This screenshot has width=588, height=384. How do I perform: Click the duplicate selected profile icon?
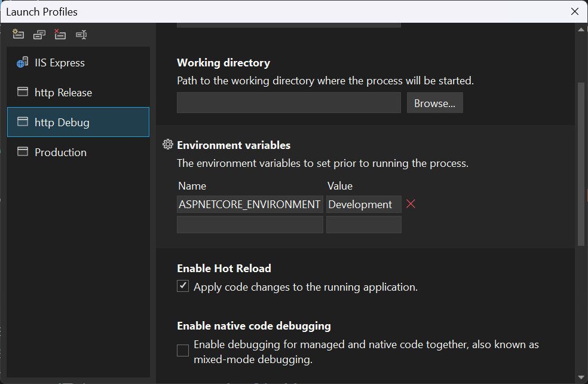39,35
